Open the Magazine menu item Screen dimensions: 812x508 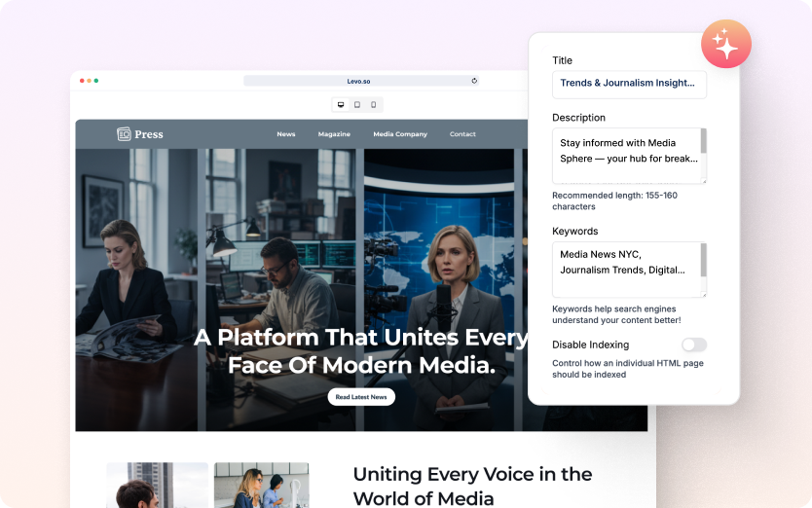point(334,134)
